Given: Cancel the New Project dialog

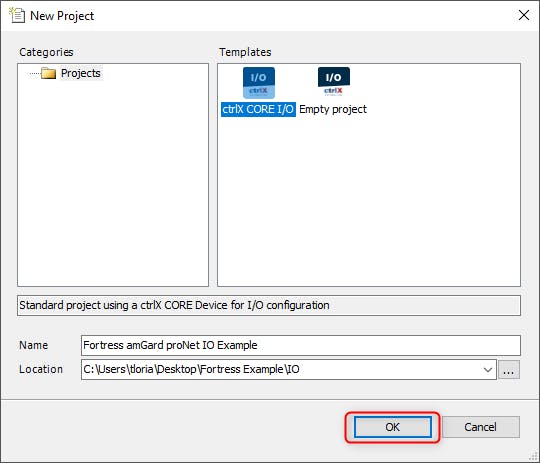Looking at the screenshot, I should 480,427.
